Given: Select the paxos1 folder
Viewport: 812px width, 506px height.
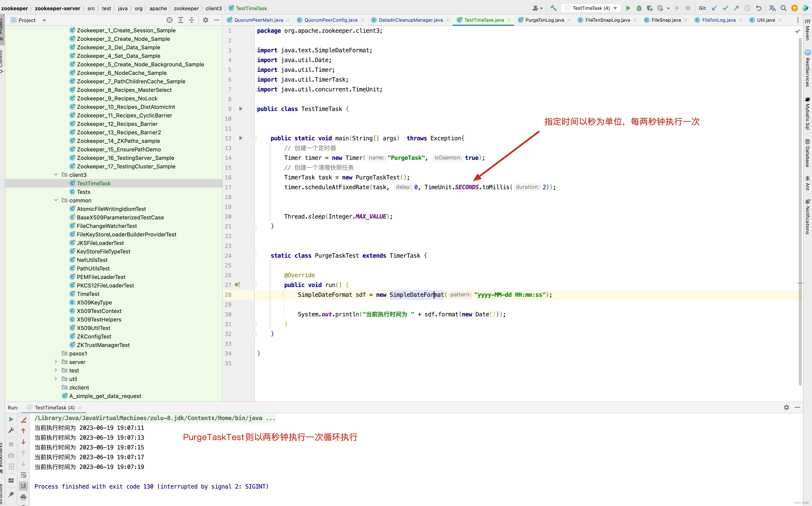Looking at the screenshot, I should click(x=78, y=353).
